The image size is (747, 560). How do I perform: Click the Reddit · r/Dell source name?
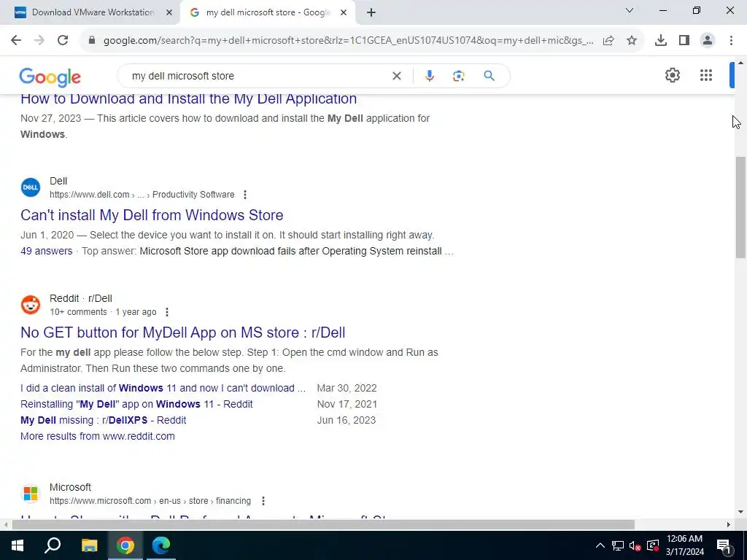[81, 298]
